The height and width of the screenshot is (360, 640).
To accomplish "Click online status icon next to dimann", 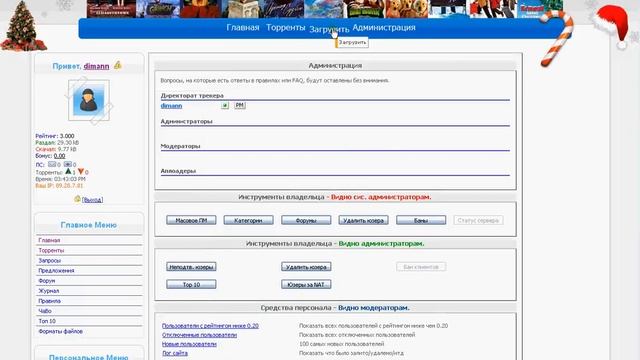I will point(224,105).
